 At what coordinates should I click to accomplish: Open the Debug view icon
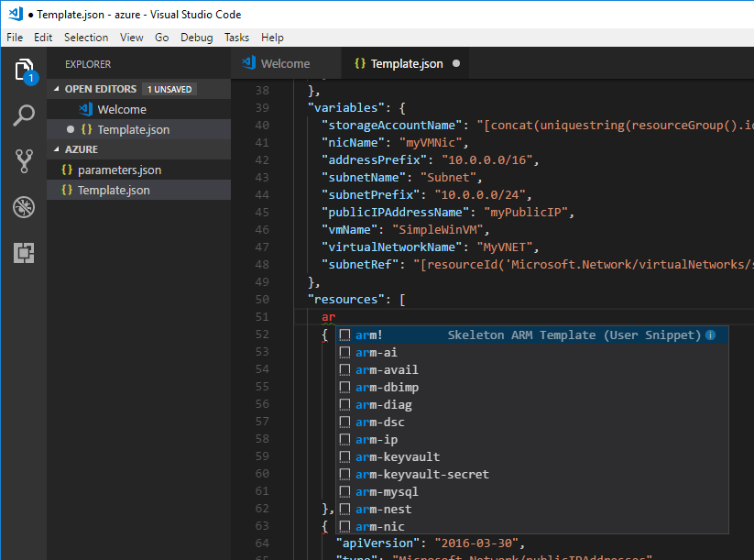24,207
